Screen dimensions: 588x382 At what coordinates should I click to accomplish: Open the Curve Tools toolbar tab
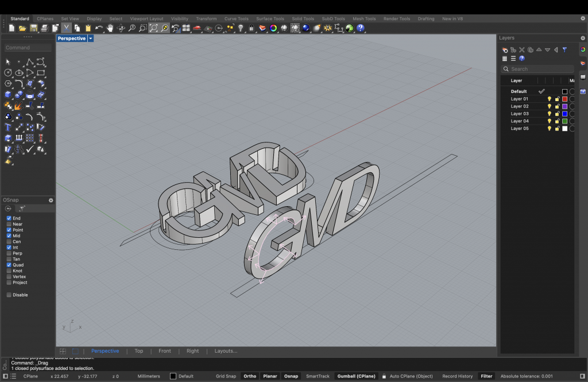(x=236, y=19)
